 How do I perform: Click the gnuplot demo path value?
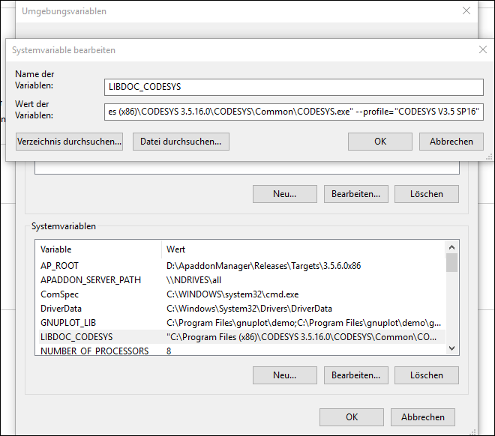pyautogui.click(x=304, y=323)
